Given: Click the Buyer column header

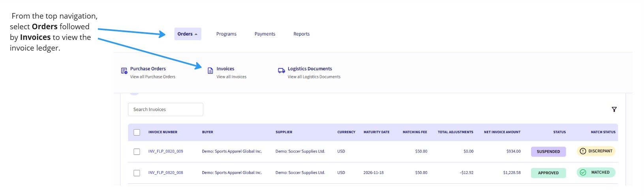Looking at the screenshot, I should [207, 132].
